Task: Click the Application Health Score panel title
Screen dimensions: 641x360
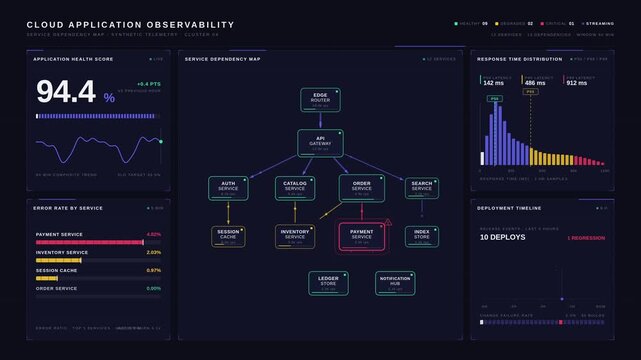Action: (73, 59)
